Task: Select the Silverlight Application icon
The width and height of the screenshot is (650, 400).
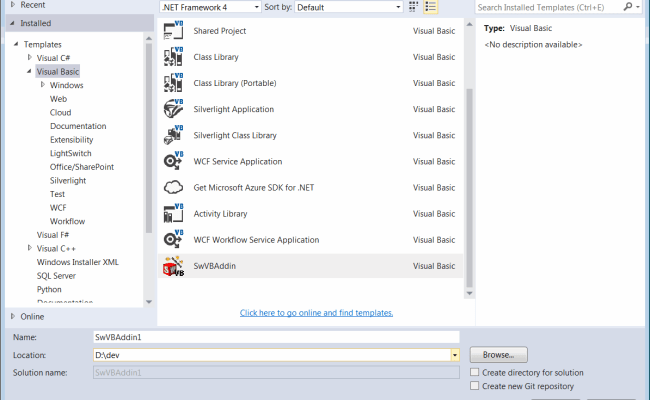Action: click(173, 109)
